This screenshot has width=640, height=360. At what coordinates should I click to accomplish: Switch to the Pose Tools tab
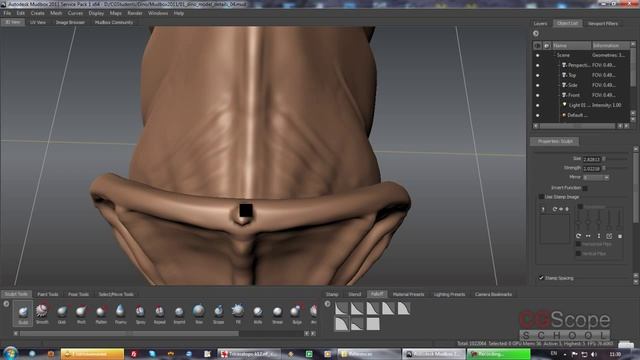[78, 294]
